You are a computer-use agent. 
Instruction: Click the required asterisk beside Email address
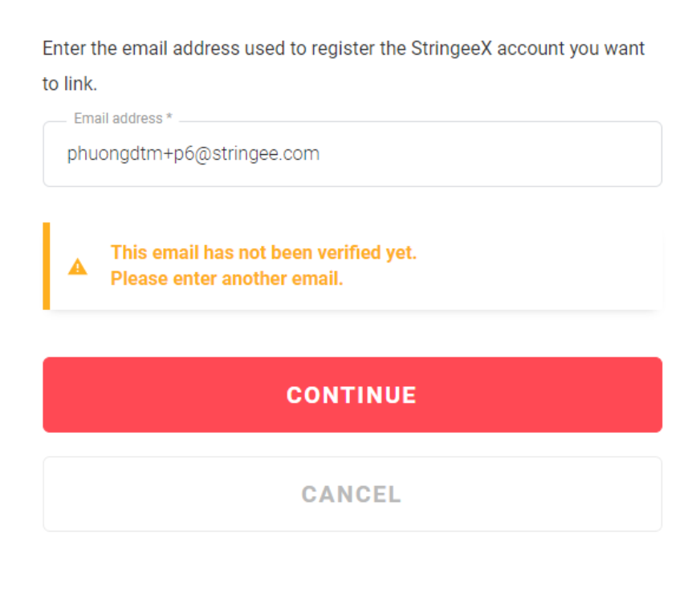tap(169, 119)
